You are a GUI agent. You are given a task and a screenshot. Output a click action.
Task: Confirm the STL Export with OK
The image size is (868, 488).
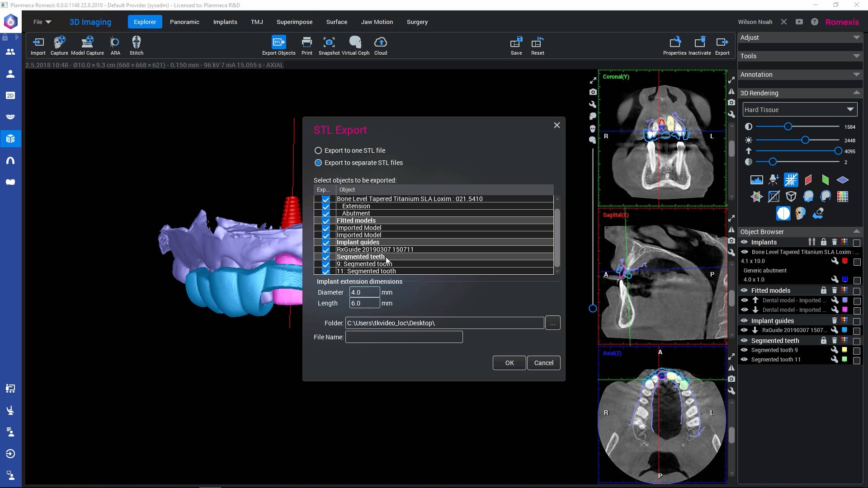pyautogui.click(x=509, y=362)
